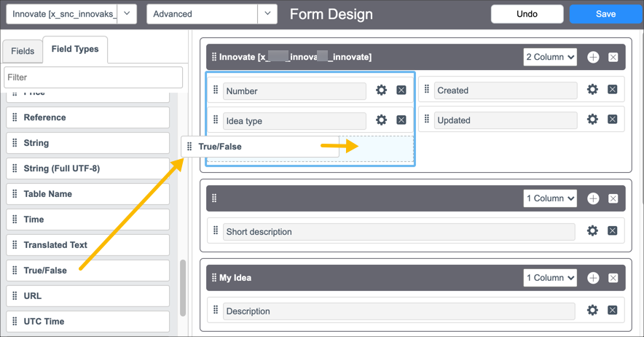Focus the Filter input box
Viewport: 644px width, 337px height.
(93, 77)
